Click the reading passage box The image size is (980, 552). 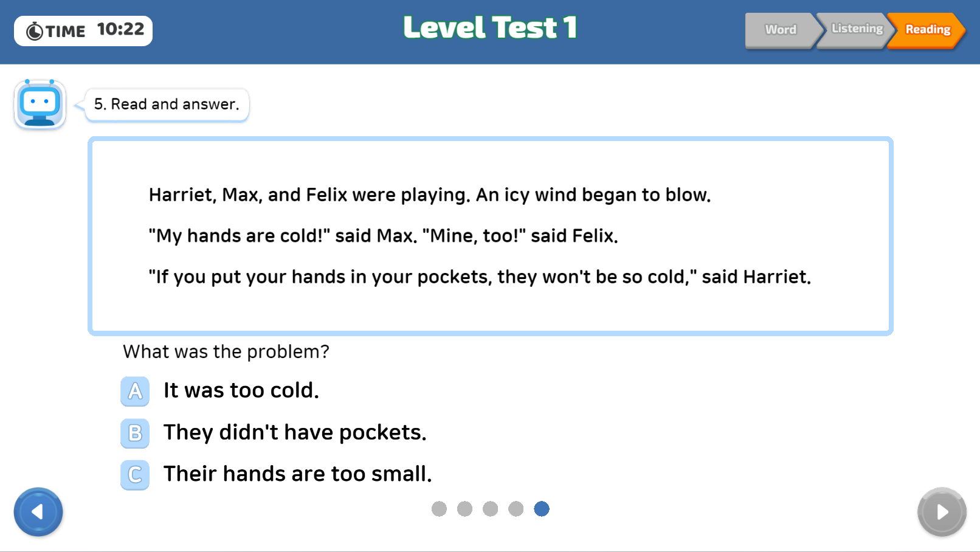(x=491, y=236)
